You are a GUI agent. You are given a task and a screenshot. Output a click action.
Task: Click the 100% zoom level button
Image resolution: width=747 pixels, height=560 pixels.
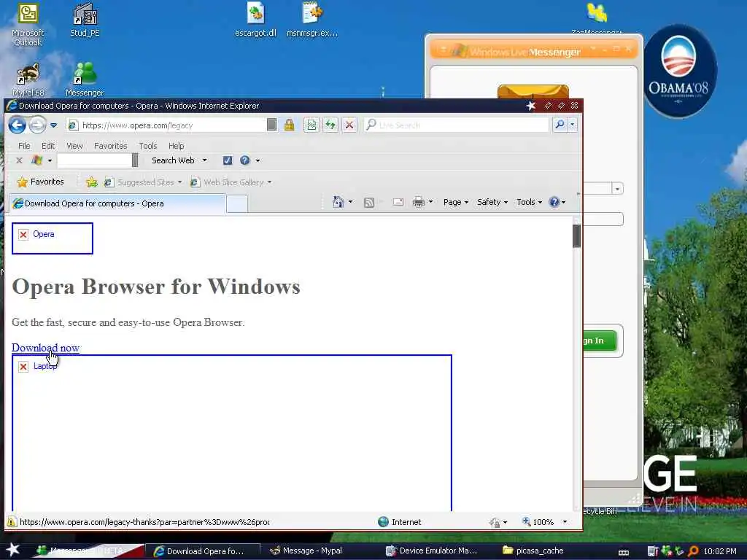pyautogui.click(x=538, y=522)
